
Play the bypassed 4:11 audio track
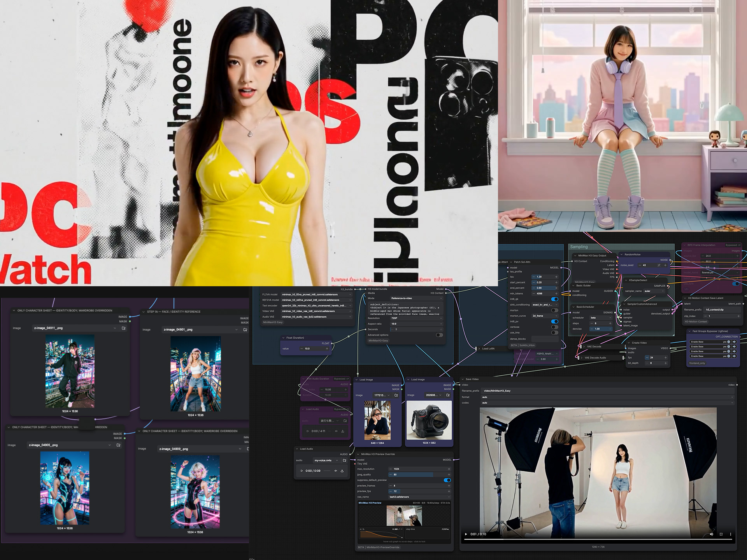pyautogui.click(x=308, y=431)
